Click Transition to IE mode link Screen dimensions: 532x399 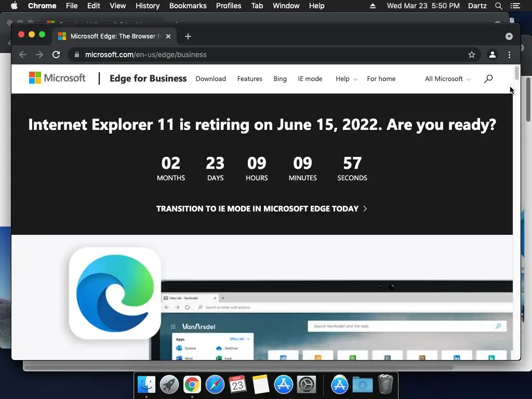(262, 209)
